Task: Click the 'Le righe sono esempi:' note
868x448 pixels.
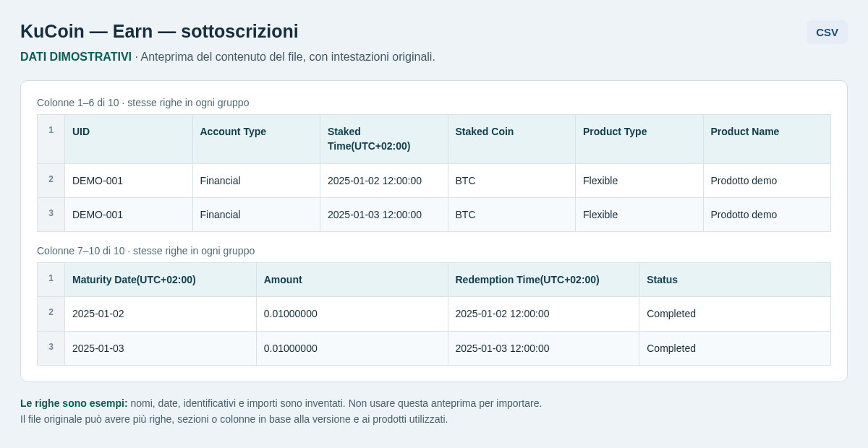Action: (74, 403)
